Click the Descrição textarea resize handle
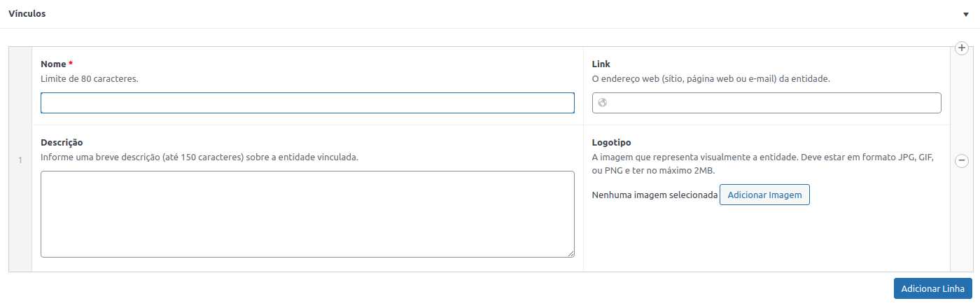Viewport: 980px width, 308px height. [571, 253]
